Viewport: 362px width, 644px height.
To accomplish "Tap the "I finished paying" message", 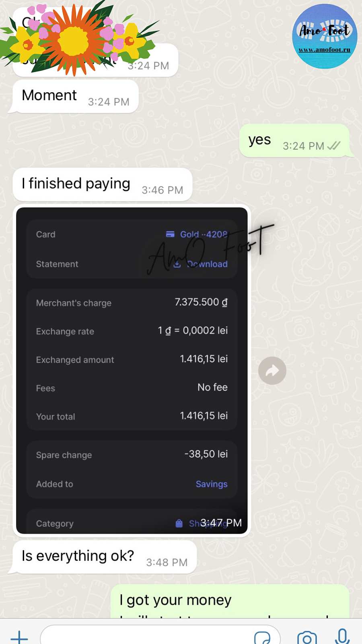I will click(76, 184).
